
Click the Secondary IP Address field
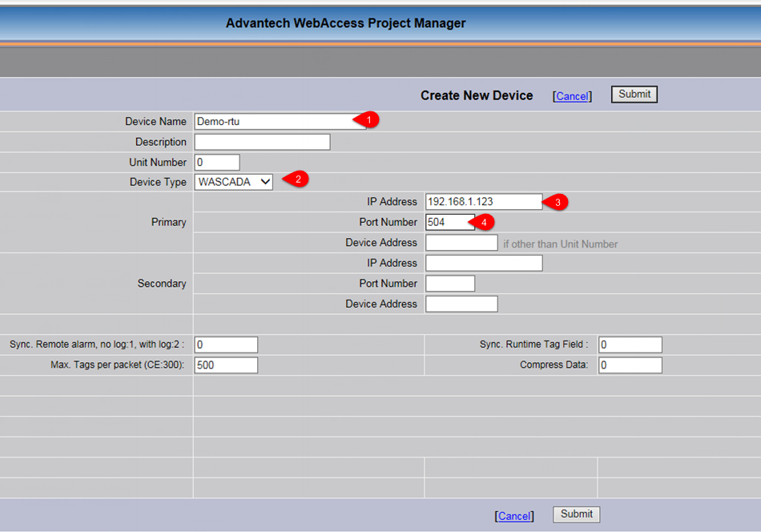(483, 263)
